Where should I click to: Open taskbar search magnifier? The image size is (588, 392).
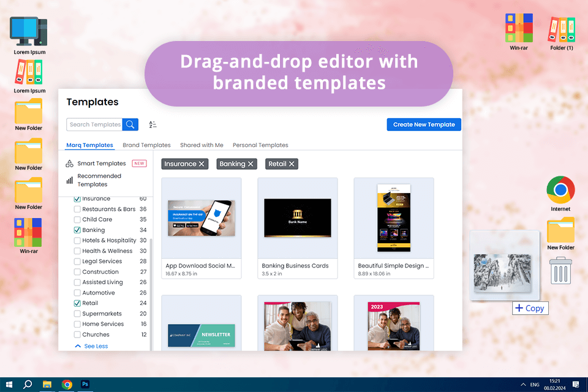click(x=28, y=385)
